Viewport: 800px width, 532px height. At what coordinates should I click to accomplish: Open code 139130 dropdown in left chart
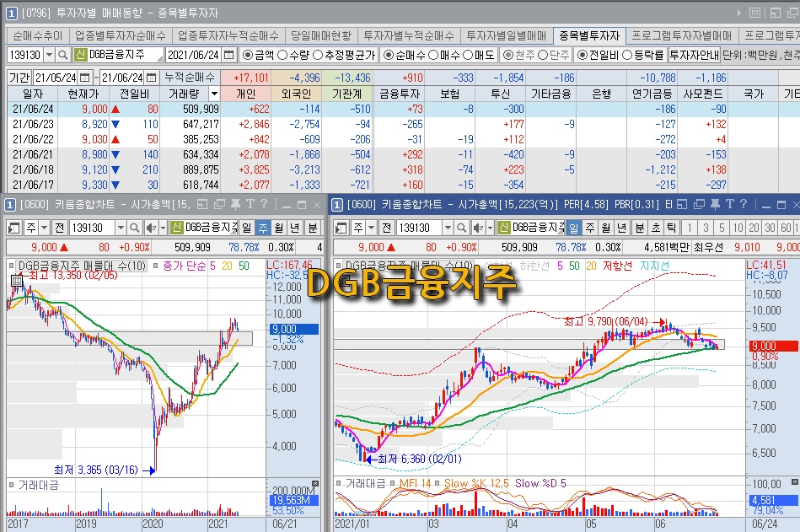pos(121,228)
